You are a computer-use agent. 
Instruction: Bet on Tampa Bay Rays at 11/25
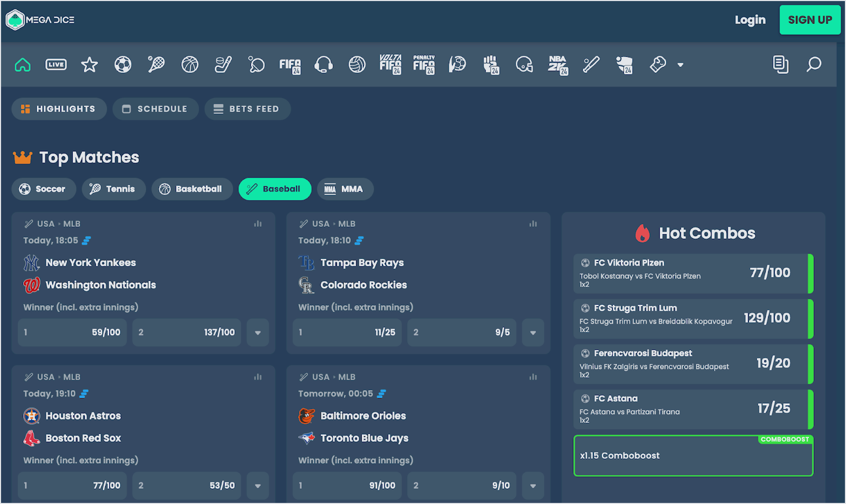[347, 332]
